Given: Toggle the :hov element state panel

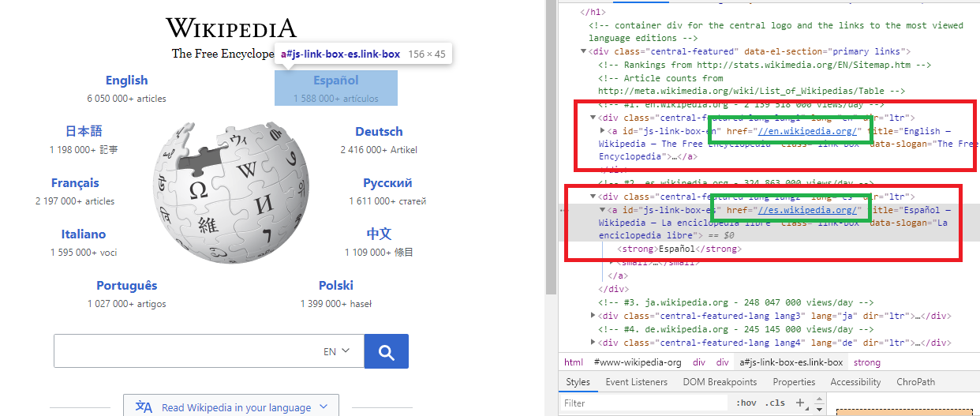Looking at the screenshot, I should coord(746,403).
